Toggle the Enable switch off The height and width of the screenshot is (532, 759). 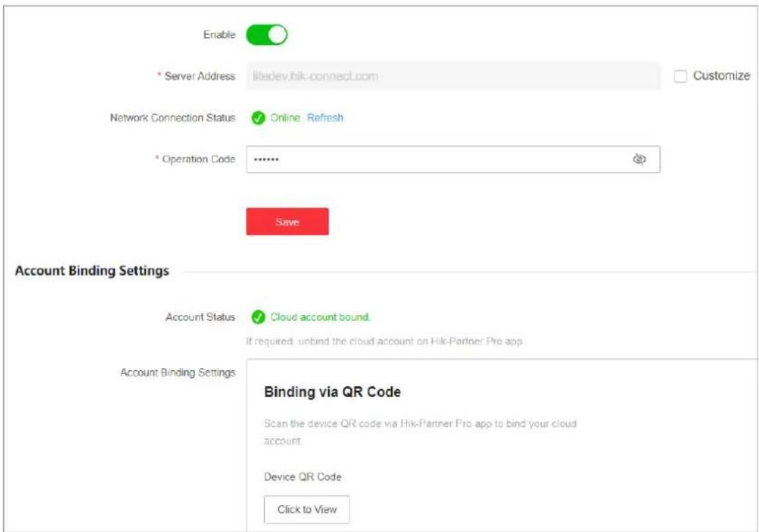click(267, 35)
